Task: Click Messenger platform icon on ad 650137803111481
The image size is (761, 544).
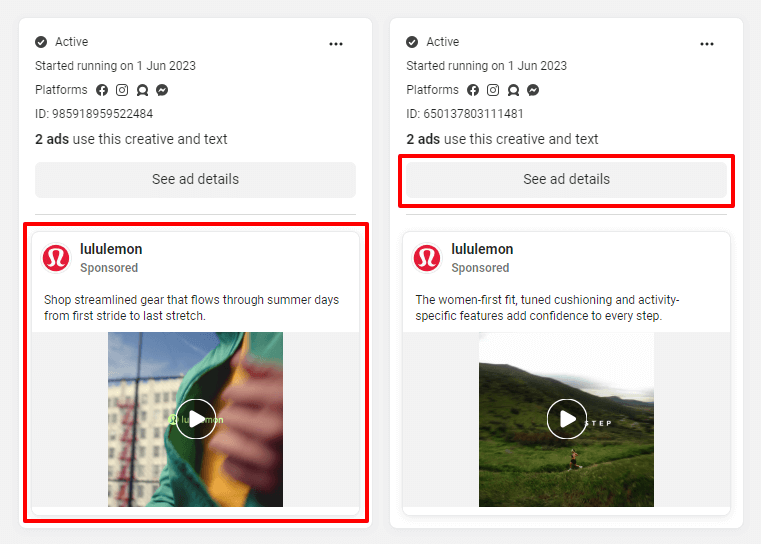Action: pos(533,90)
